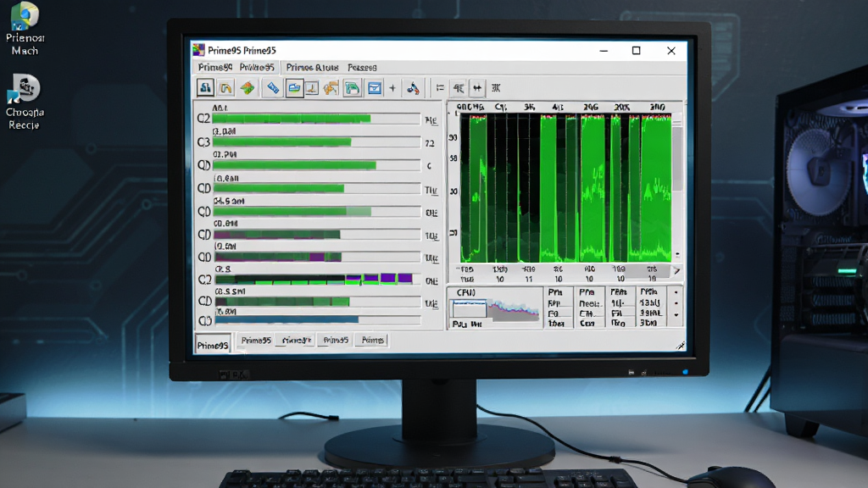The height and width of the screenshot is (488, 868).
Task: Open the 'Pesses' menu
Action: pos(362,68)
